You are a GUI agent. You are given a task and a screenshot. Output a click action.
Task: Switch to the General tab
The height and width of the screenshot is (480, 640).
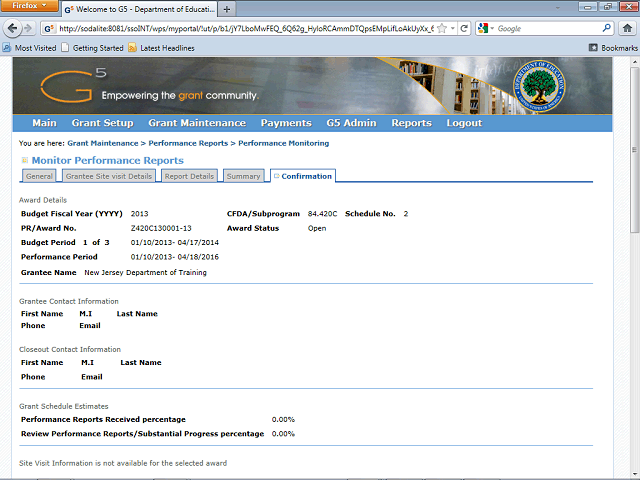pos(39,176)
